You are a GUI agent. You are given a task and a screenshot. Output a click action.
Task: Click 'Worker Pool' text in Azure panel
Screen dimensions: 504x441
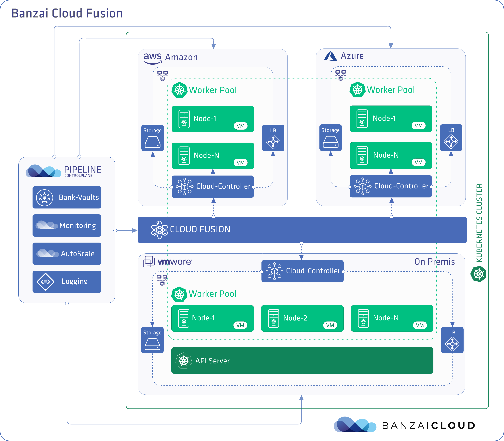click(391, 90)
